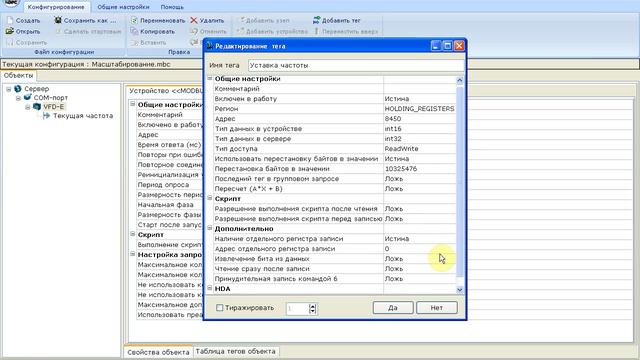Viewport: 640px width, 360px height.
Task: Click the application logo button
Action: pos(11,2)
